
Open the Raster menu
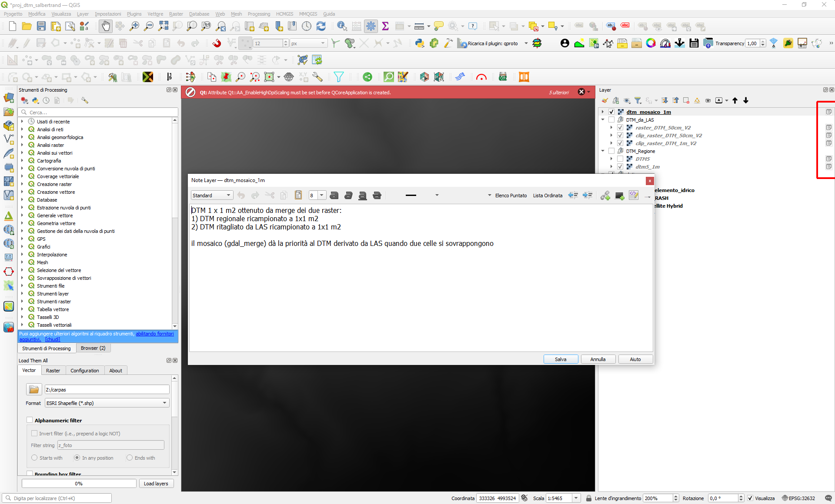(176, 14)
